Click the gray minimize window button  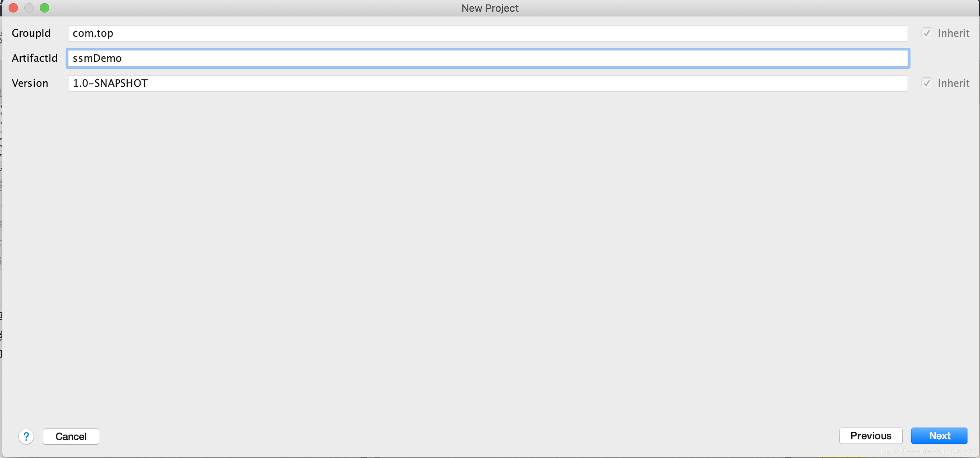[x=29, y=8]
